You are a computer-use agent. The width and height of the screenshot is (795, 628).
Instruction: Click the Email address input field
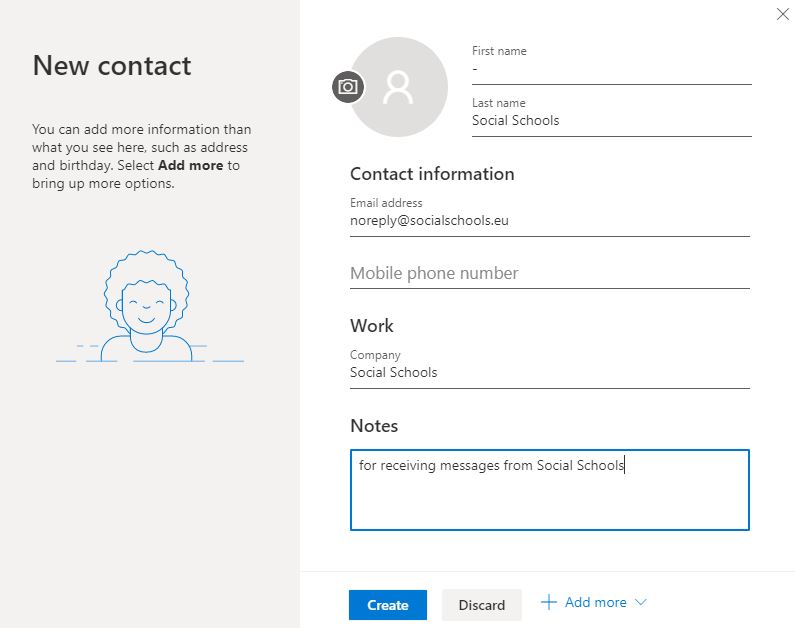coord(549,221)
